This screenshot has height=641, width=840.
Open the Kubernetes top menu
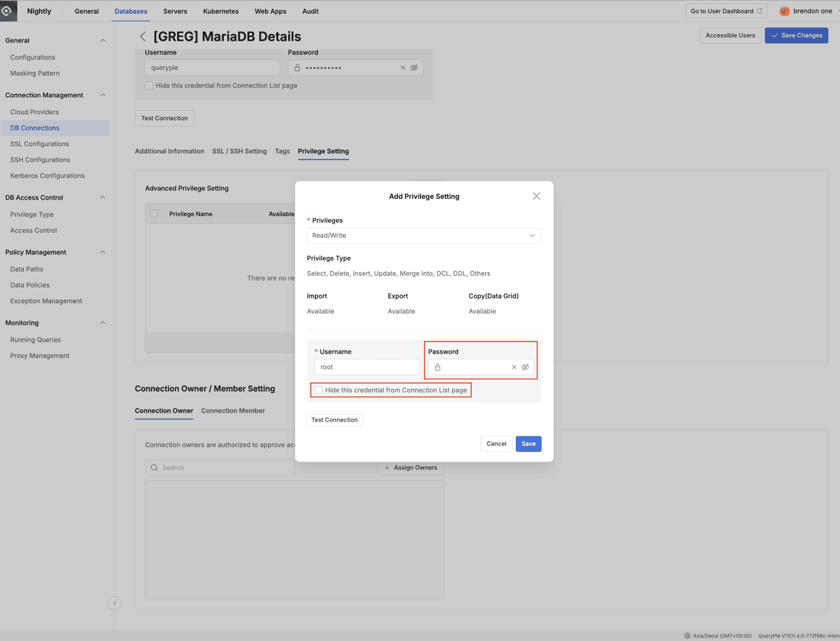[220, 11]
